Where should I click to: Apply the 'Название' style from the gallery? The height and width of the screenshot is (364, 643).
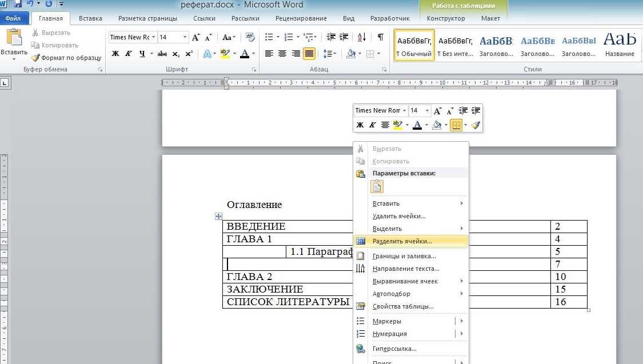(620, 45)
